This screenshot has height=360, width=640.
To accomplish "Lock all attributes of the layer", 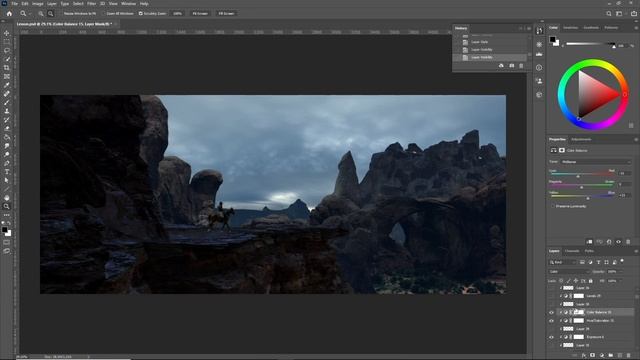I will [590, 281].
